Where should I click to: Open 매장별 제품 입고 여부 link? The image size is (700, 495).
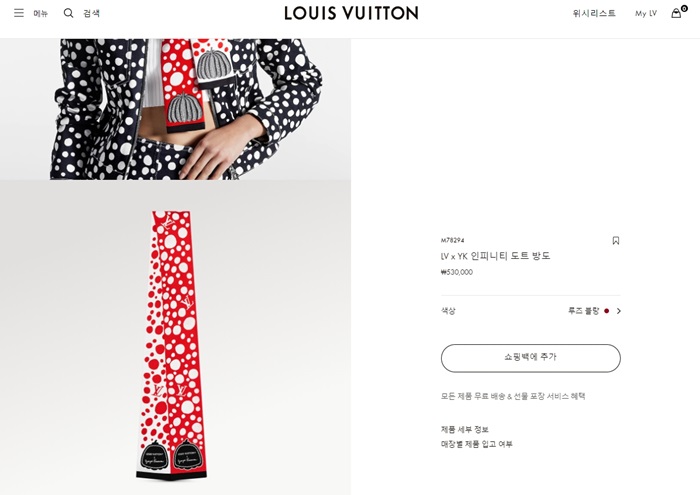pos(477,444)
